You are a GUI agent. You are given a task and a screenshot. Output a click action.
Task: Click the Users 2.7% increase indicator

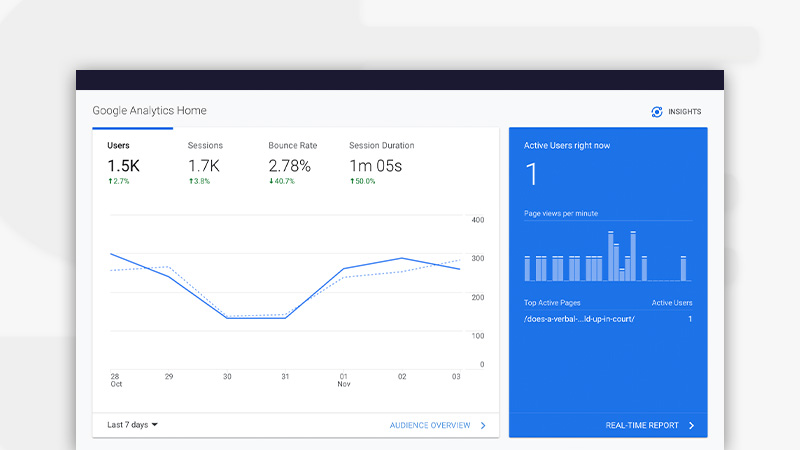pyautogui.click(x=119, y=182)
